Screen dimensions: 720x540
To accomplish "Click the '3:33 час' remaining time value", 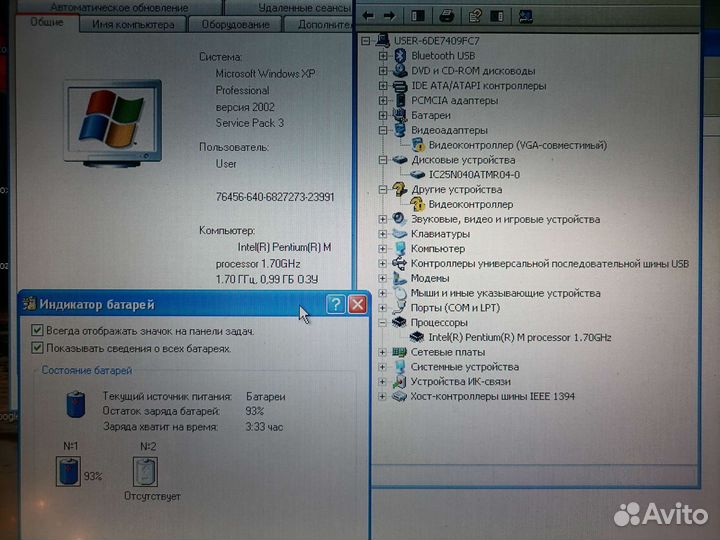I will click(264, 427).
